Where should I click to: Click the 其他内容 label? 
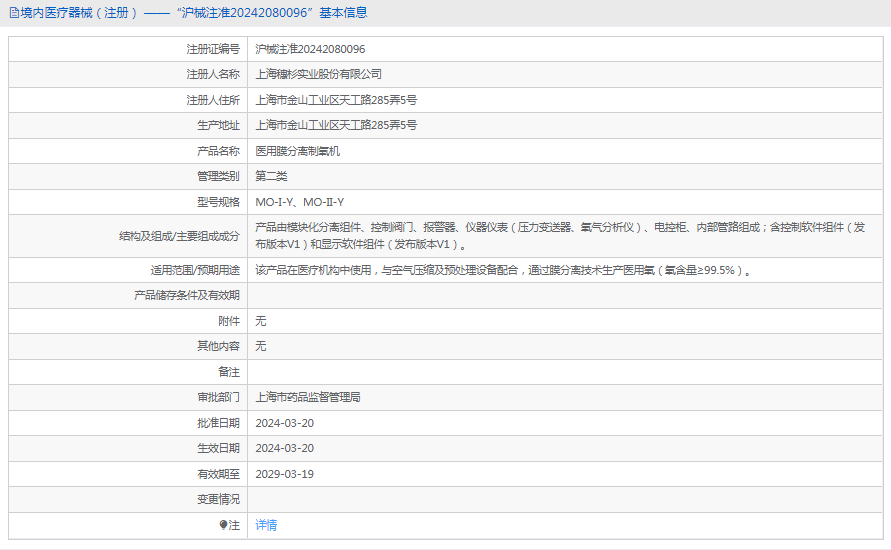(218, 346)
